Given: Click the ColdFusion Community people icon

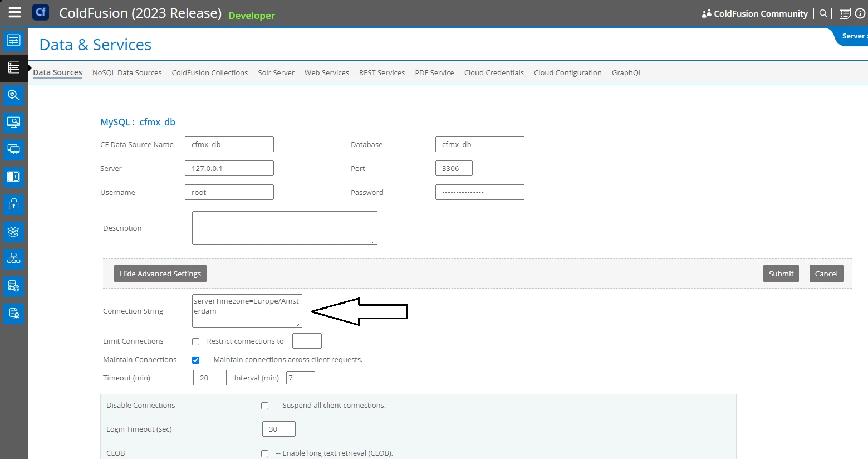Looking at the screenshot, I should [706, 13].
